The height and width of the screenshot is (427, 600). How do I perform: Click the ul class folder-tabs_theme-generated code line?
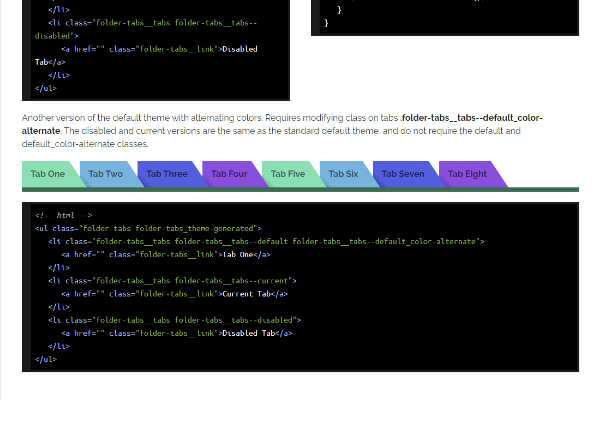point(148,228)
